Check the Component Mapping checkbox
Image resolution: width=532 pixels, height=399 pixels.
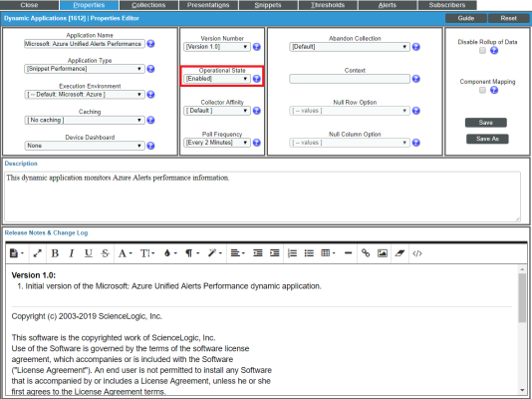(x=482, y=90)
